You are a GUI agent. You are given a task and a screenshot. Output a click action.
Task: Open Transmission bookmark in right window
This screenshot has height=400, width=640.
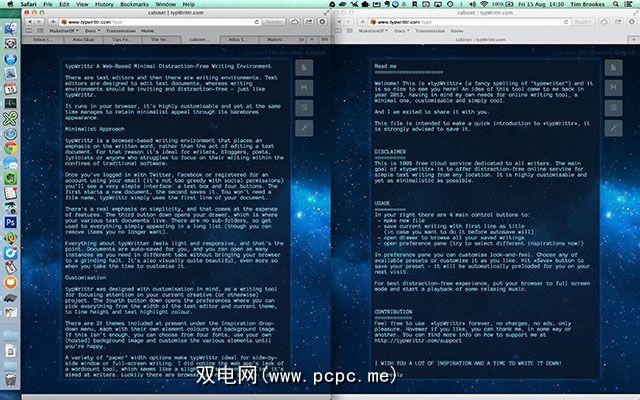430,31
